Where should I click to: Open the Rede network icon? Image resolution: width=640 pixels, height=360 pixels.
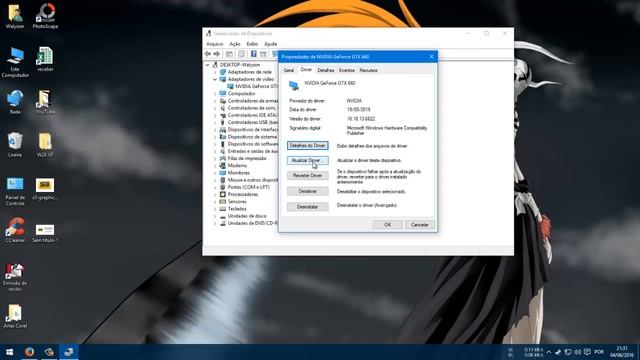(x=15, y=102)
